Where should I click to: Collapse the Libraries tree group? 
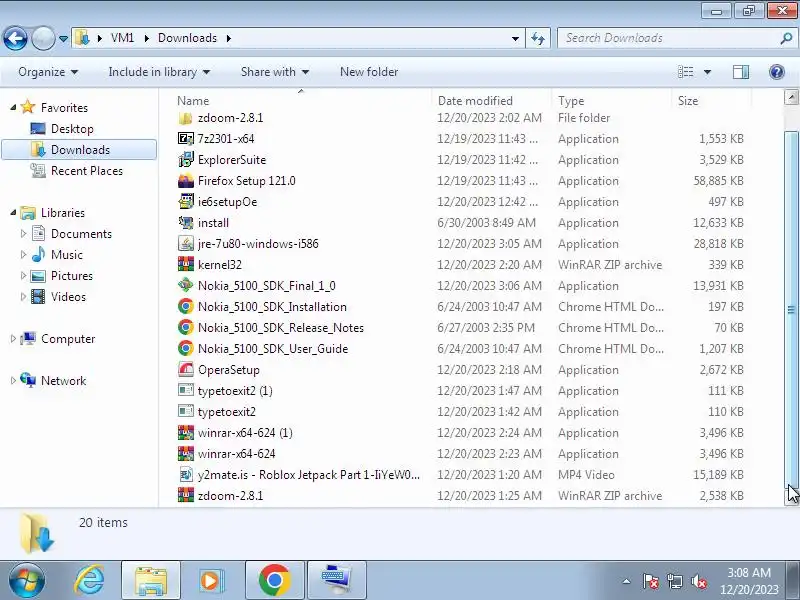pyautogui.click(x=13, y=212)
